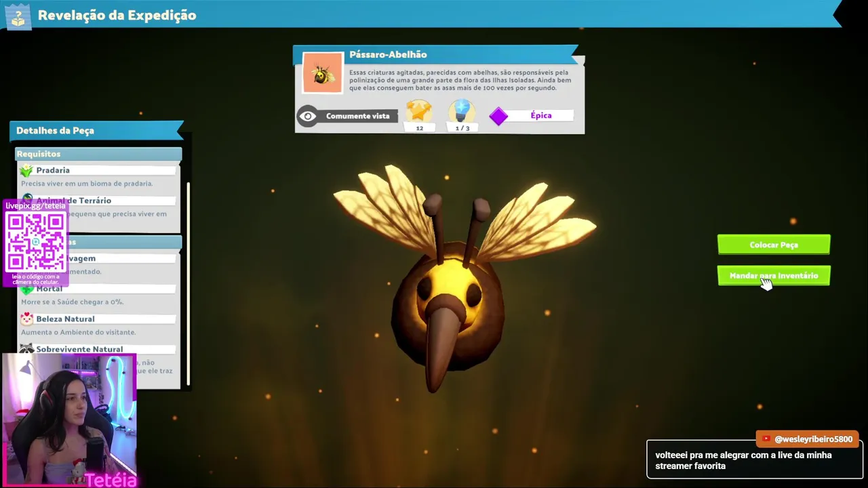Screen dimensions: 868x488
Task: Click the livepix.gg/teteia link text
Action: [35, 206]
